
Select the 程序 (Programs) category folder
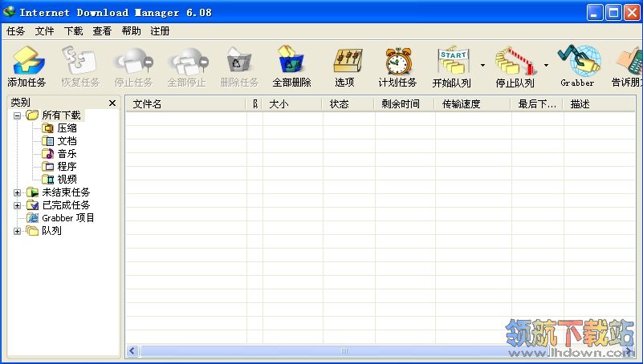(59, 166)
